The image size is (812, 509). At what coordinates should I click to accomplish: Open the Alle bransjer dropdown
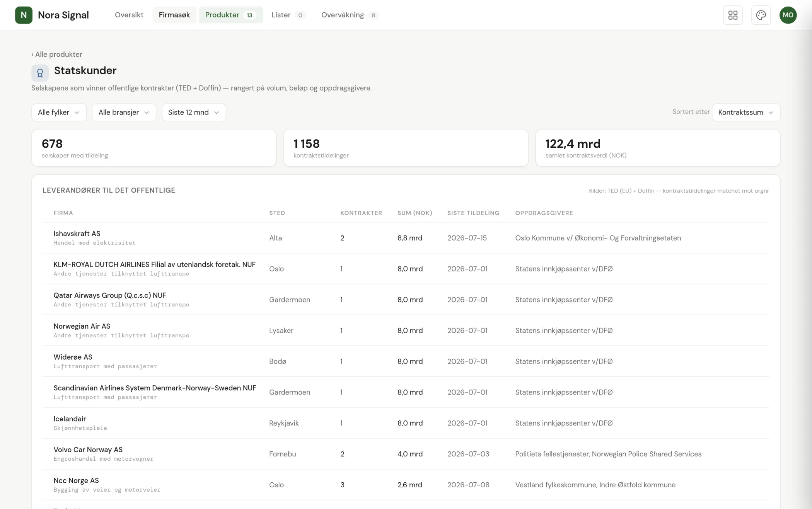124,112
